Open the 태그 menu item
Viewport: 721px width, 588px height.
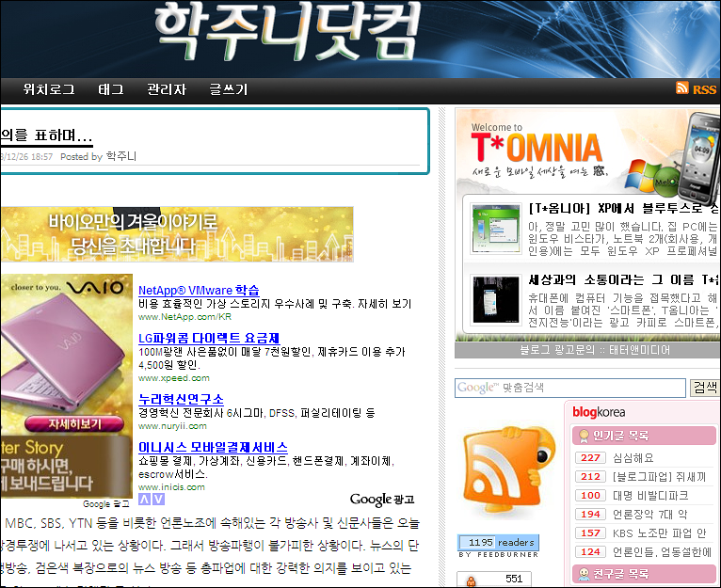click(x=111, y=89)
